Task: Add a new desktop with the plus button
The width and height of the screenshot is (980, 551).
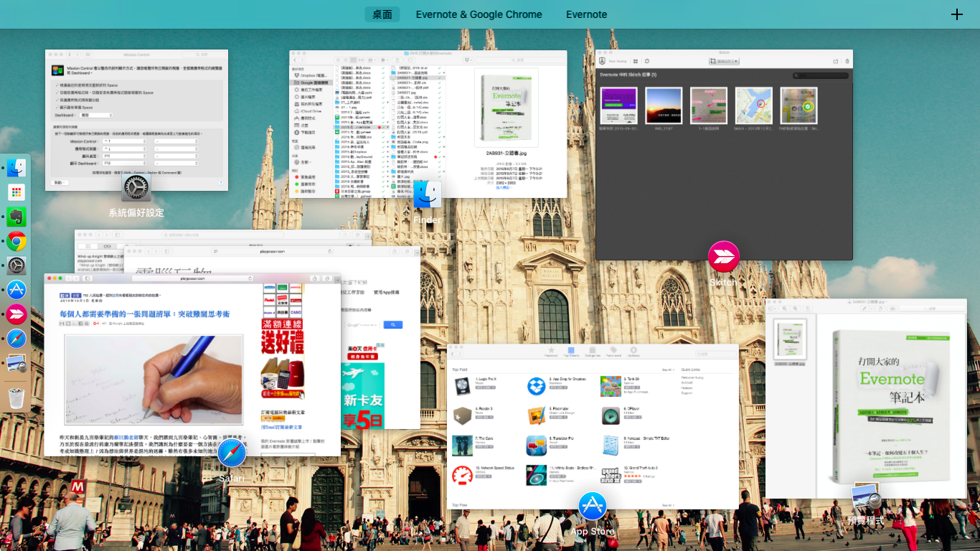Action: tap(956, 14)
